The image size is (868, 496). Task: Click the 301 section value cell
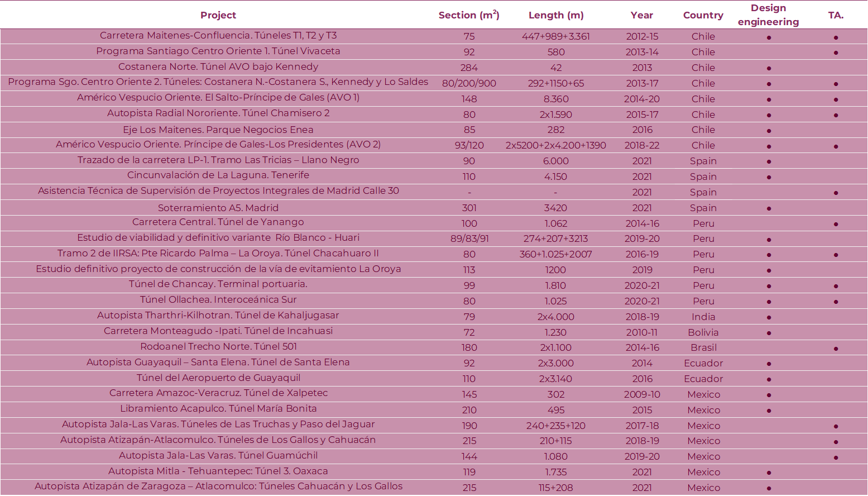pos(469,208)
